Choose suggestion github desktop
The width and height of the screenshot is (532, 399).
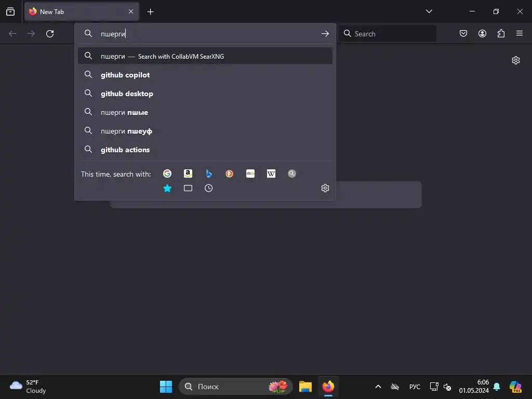[205, 94]
